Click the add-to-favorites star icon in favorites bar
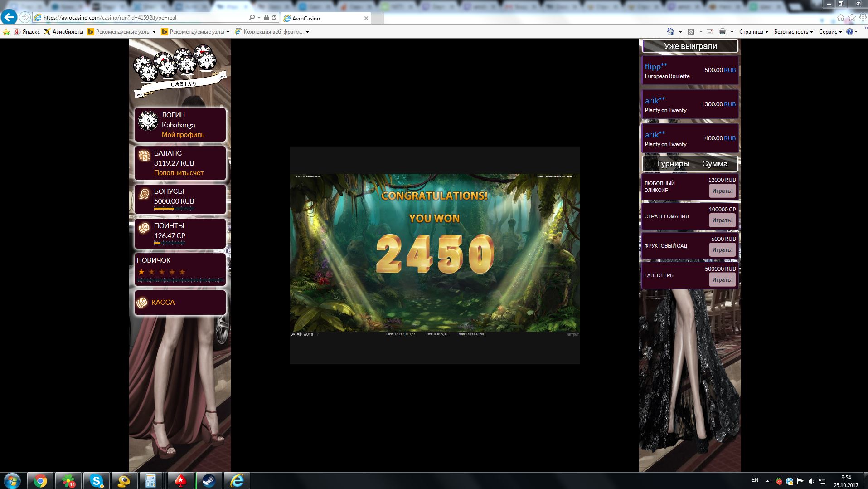868x489 pixels. (x=6, y=32)
